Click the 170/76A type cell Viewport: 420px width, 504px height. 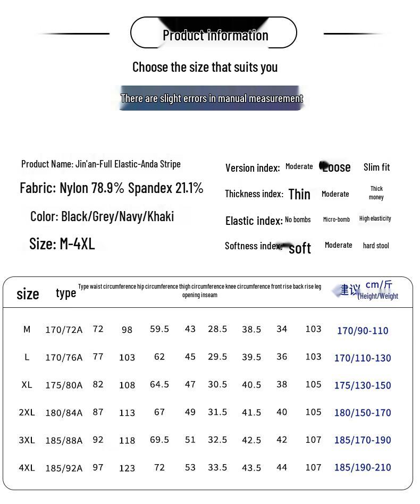coord(64,358)
